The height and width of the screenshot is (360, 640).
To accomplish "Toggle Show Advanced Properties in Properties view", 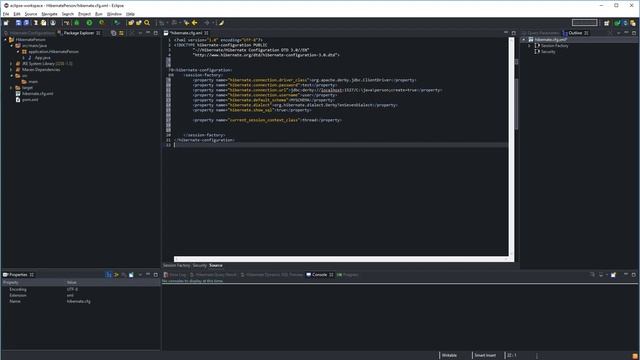I will [x=116, y=275].
